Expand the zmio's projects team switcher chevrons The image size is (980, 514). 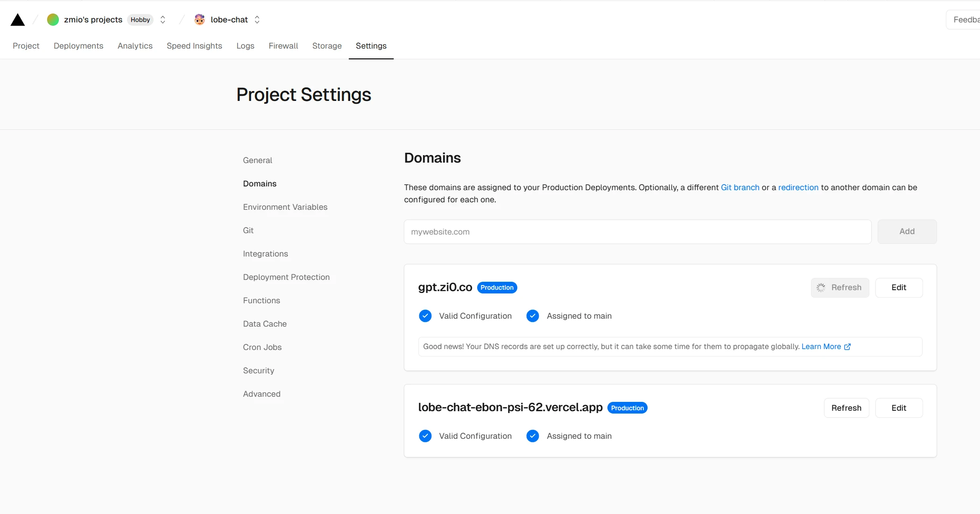pos(163,20)
